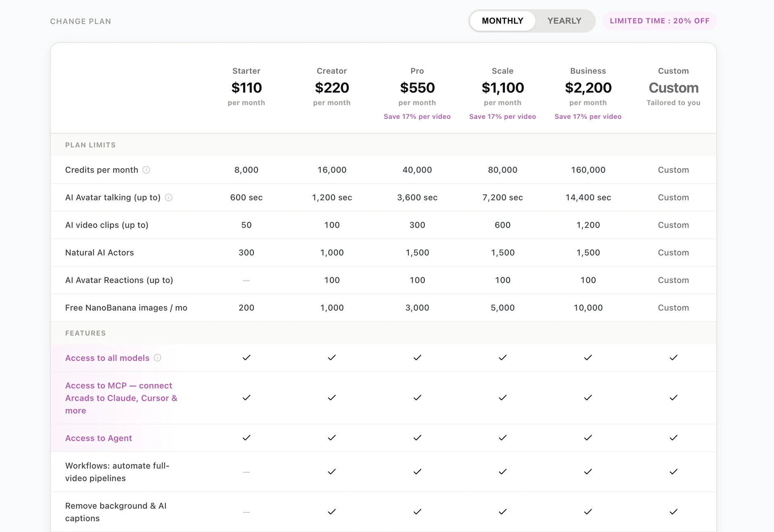Click info icon beside AI Avatar talking
The width and height of the screenshot is (774, 532).
(x=169, y=197)
